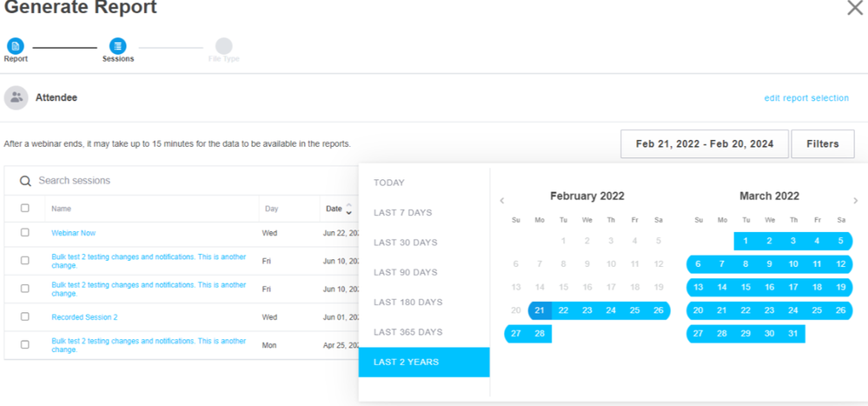This screenshot has height=406, width=868.
Task: Click the search magnifier icon
Action: point(26,181)
